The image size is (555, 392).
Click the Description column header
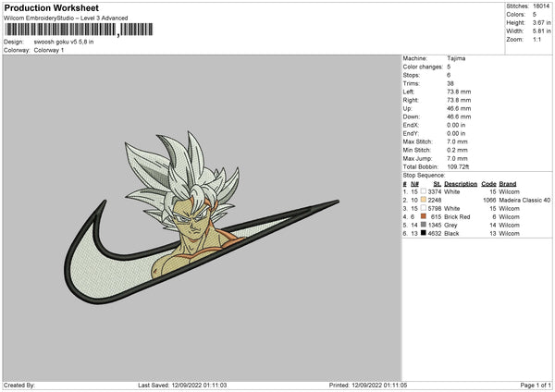[461, 184]
